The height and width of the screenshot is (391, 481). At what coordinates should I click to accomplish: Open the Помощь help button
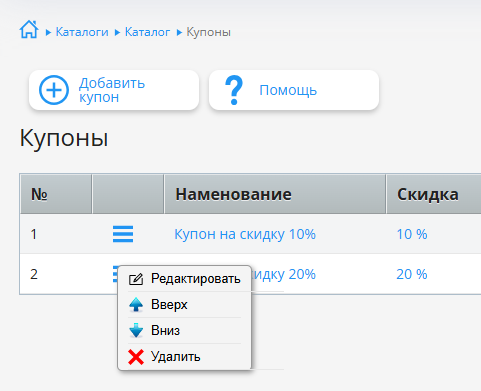click(294, 90)
